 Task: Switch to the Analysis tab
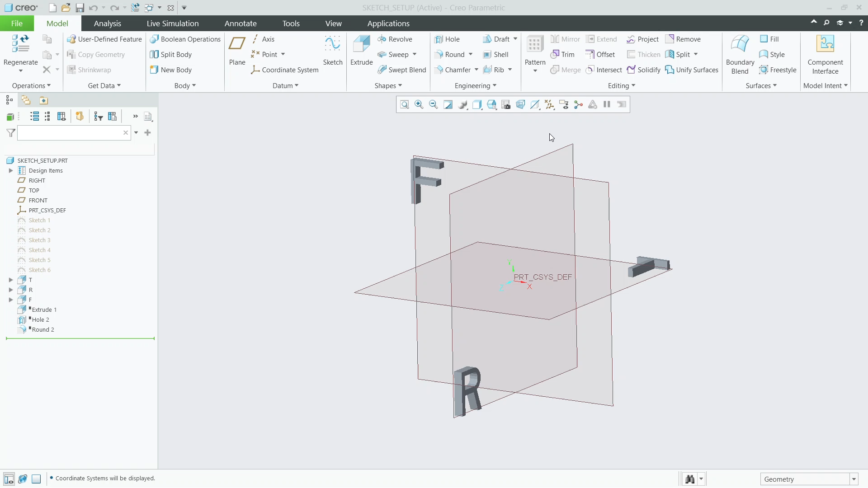[107, 23]
